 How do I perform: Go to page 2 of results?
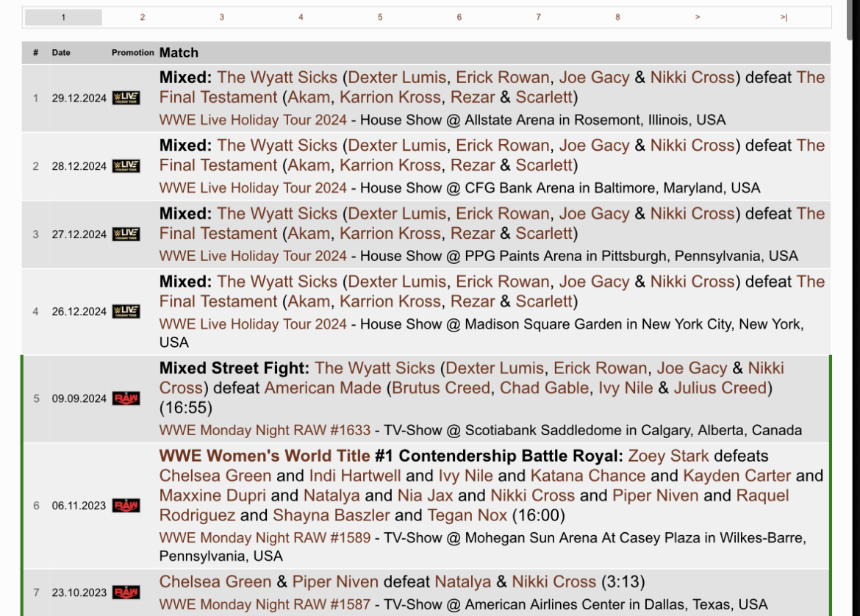[x=143, y=17]
